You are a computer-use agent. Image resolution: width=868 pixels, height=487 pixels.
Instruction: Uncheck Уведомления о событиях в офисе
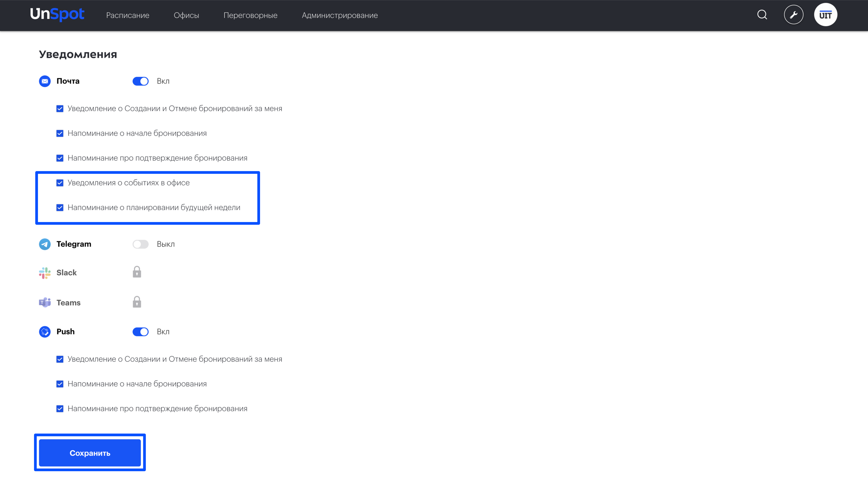pos(60,183)
